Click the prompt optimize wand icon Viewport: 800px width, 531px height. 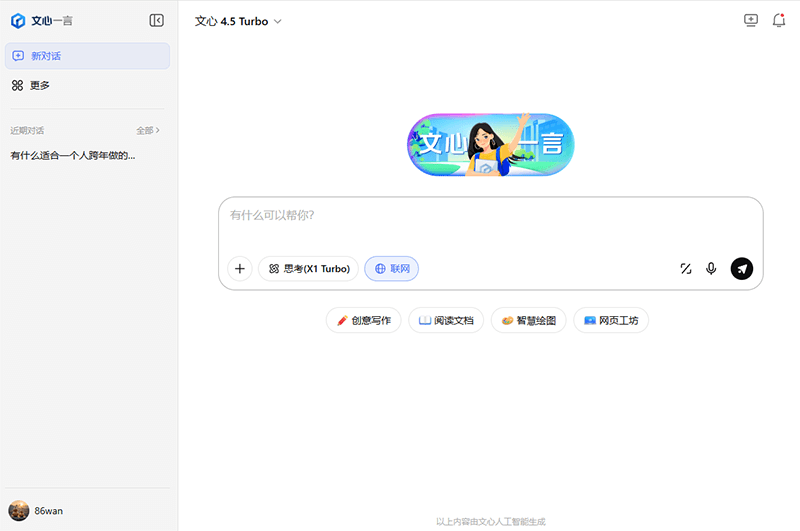(x=686, y=268)
